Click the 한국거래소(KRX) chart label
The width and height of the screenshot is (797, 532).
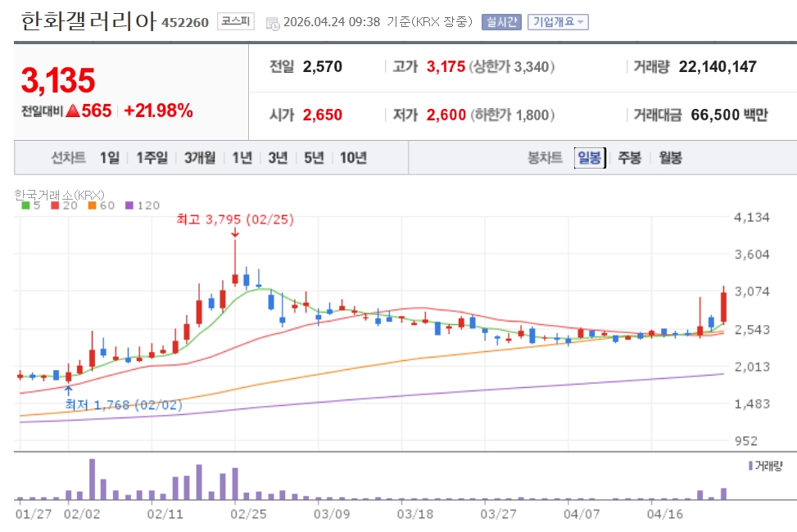tap(59, 195)
